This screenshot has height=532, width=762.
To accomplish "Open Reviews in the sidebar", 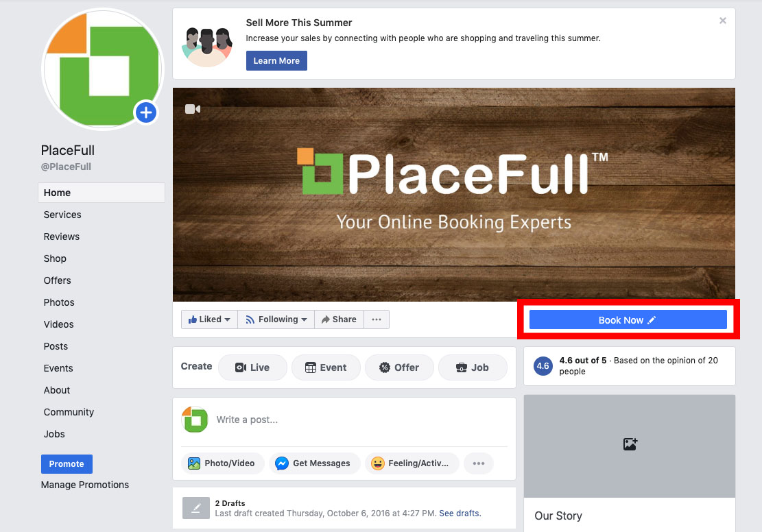I will 61,237.
